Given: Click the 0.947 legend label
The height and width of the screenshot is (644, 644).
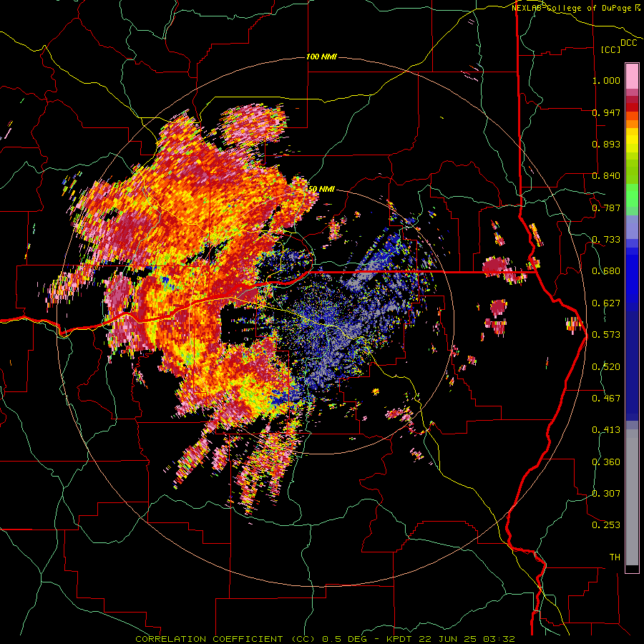Looking at the screenshot, I should 606,112.
